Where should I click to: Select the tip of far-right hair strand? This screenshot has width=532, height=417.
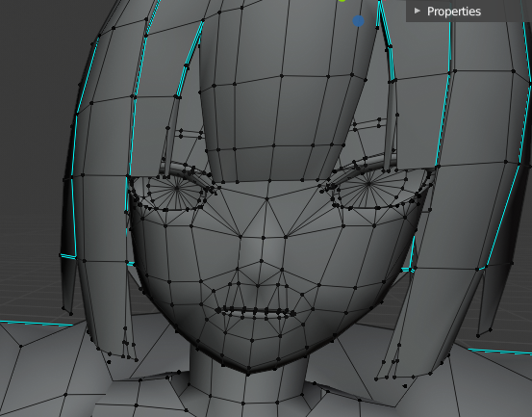click(x=478, y=336)
